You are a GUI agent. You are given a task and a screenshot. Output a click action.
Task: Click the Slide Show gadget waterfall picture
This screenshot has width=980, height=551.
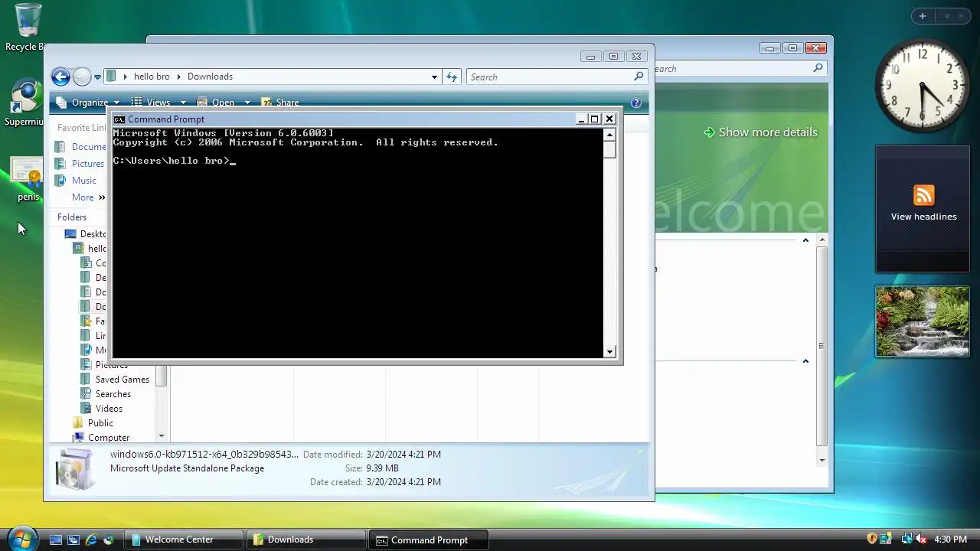coord(922,321)
